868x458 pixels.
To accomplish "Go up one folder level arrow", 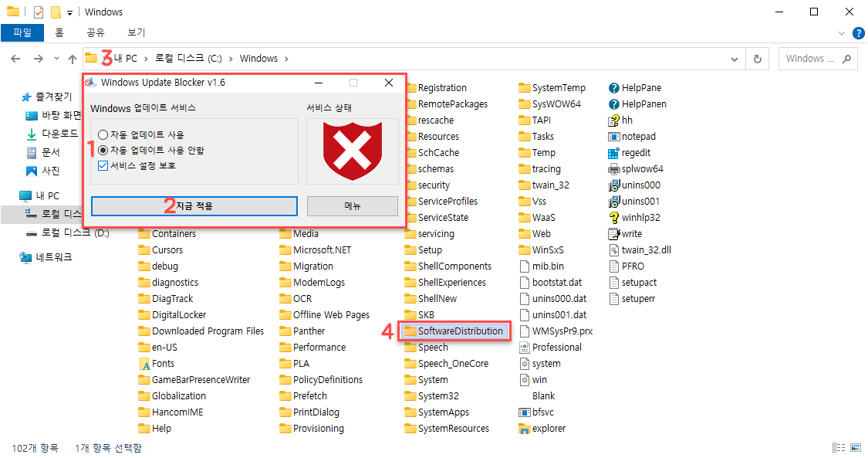I will point(73,59).
